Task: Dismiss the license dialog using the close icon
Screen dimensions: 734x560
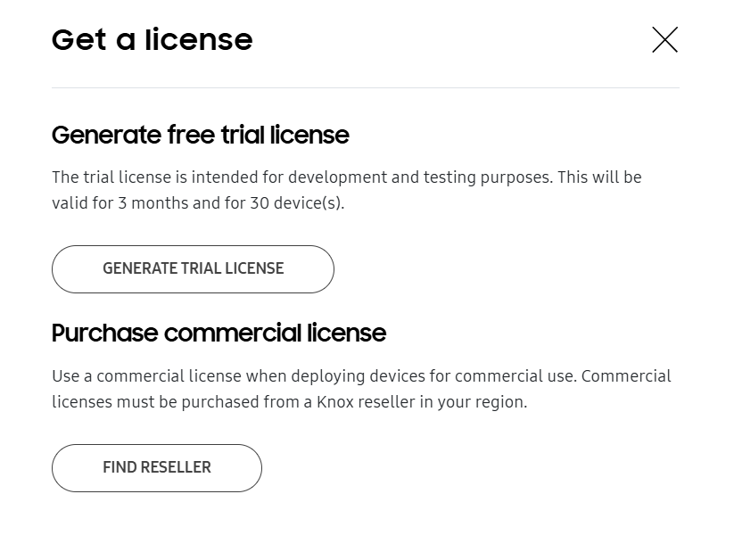Action: (x=664, y=40)
